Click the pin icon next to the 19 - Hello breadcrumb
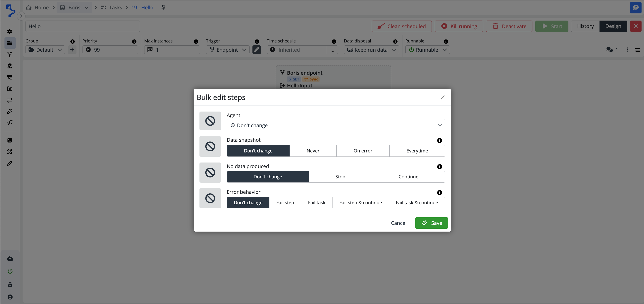The image size is (644, 304). tap(163, 8)
